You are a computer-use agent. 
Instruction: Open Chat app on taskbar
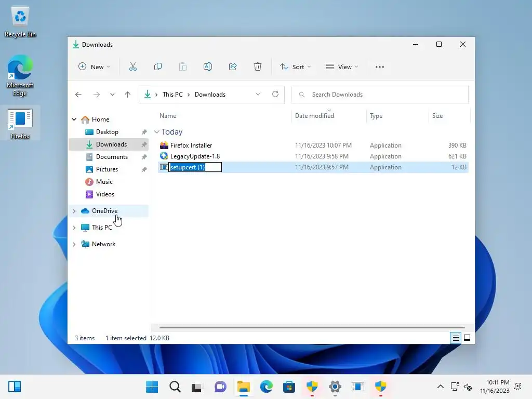click(220, 387)
